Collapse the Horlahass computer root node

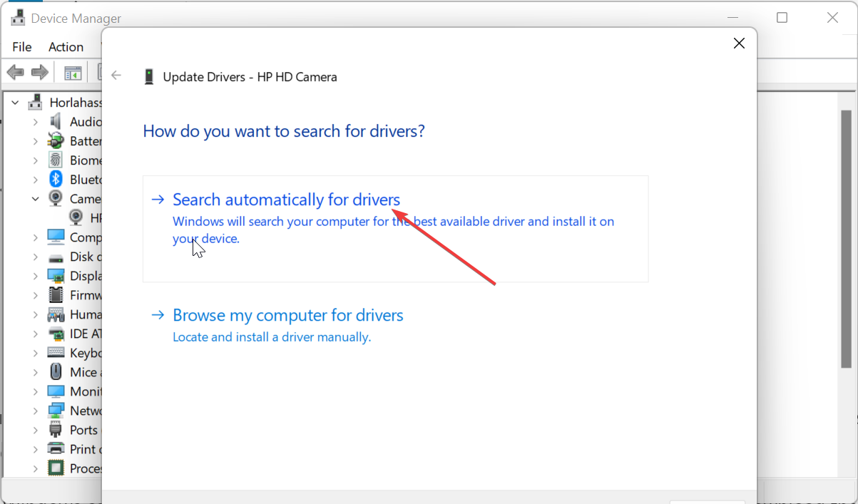coord(16,103)
